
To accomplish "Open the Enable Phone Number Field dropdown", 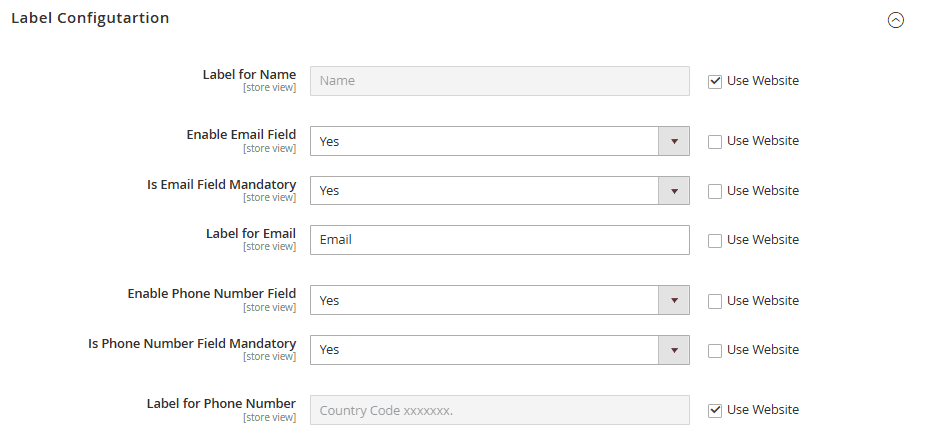I will 484,300.
